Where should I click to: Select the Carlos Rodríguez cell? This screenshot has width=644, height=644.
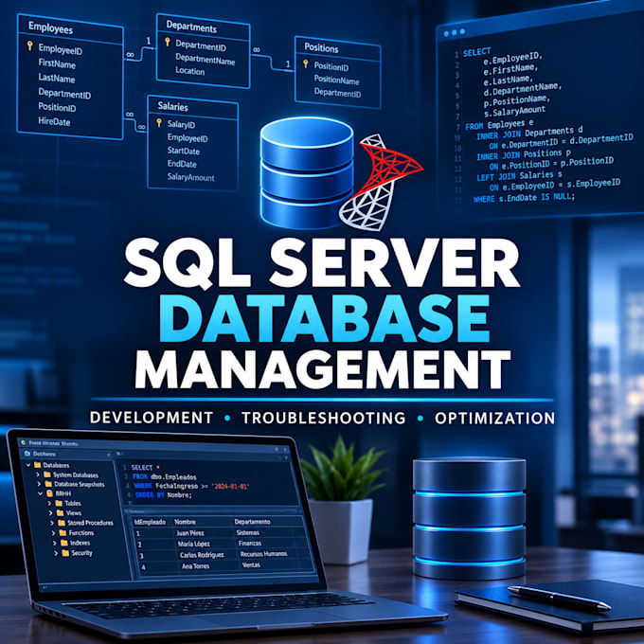(202, 555)
